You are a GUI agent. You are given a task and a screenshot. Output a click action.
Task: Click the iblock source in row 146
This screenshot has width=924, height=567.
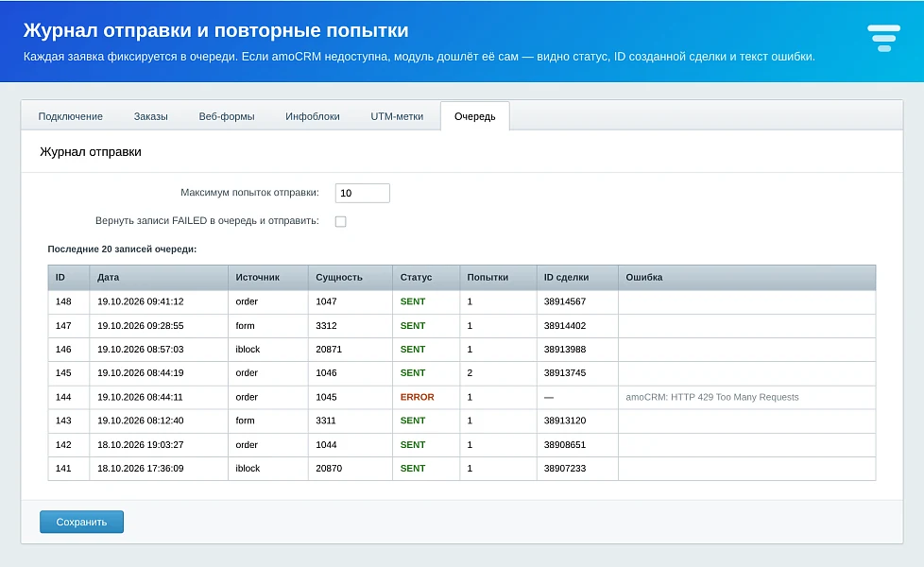(x=248, y=350)
